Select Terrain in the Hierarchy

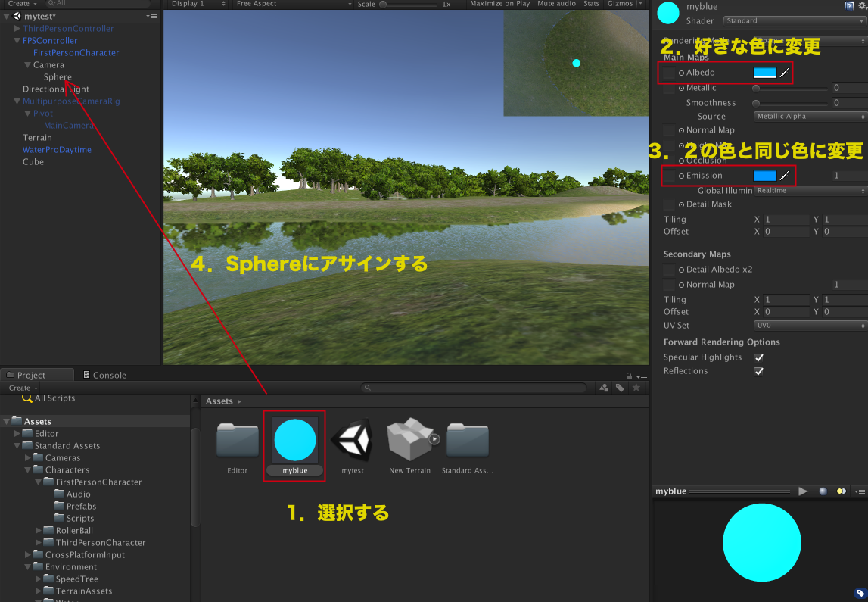click(37, 138)
